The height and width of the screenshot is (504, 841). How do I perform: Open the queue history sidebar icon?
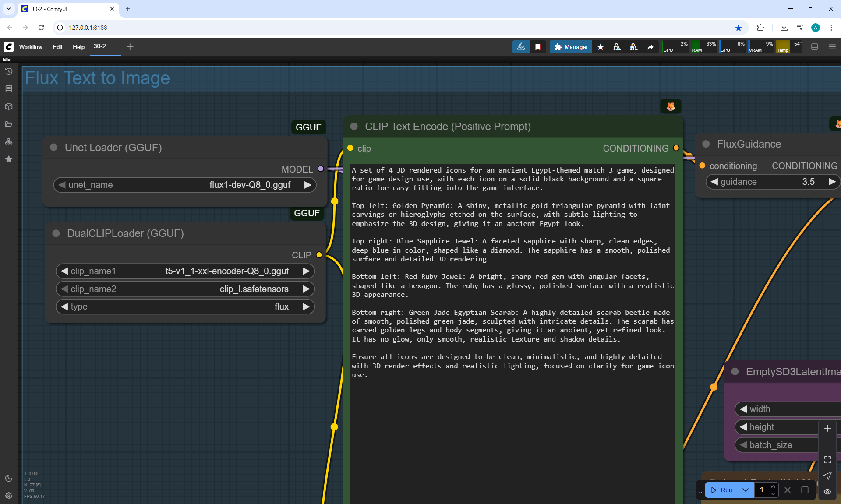(x=8, y=71)
